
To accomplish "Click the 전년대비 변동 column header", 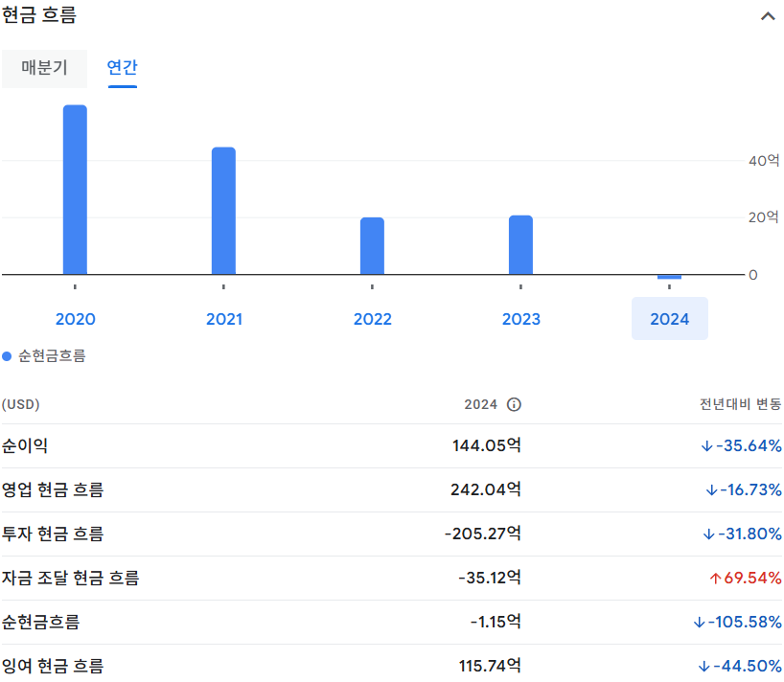I will click(x=740, y=404).
